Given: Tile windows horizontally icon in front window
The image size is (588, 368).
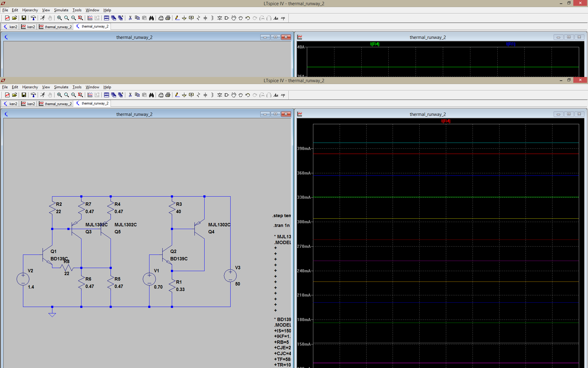Looking at the screenshot, I should coord(107,95).
